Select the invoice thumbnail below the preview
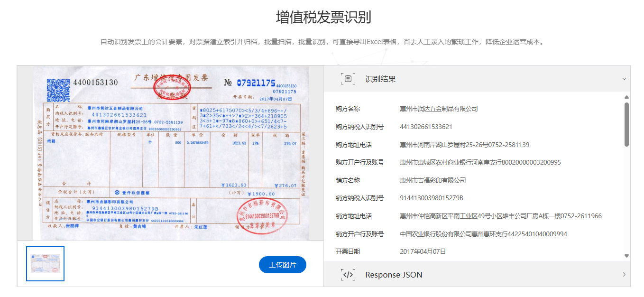644x297 pixels. click(45, 263)
